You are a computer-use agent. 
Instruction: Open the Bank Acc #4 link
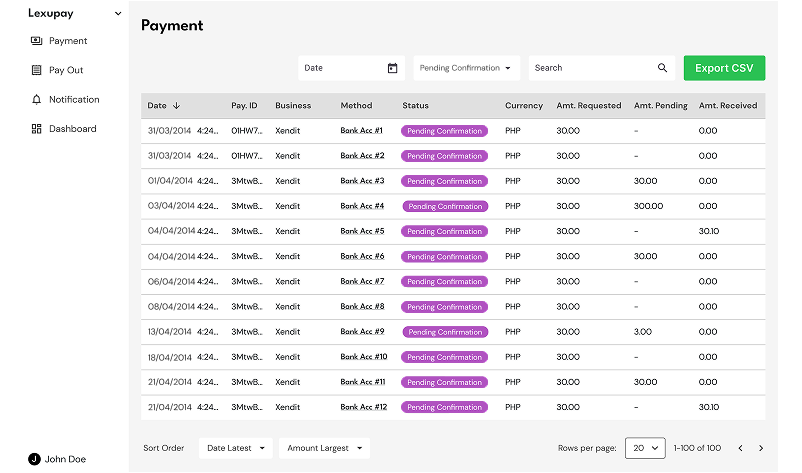point(362,206)
